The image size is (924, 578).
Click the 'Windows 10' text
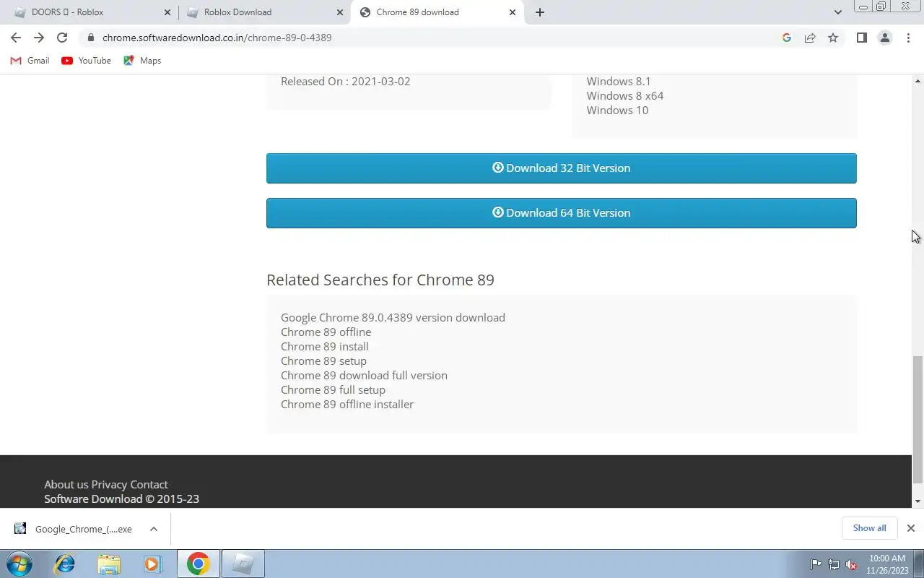point(617,111)
